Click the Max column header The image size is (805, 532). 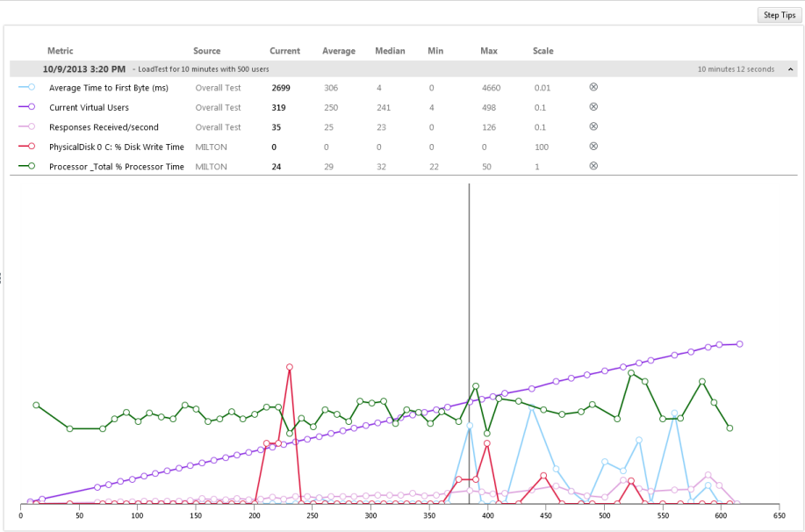pyautogui.click(x=489, y=51)
